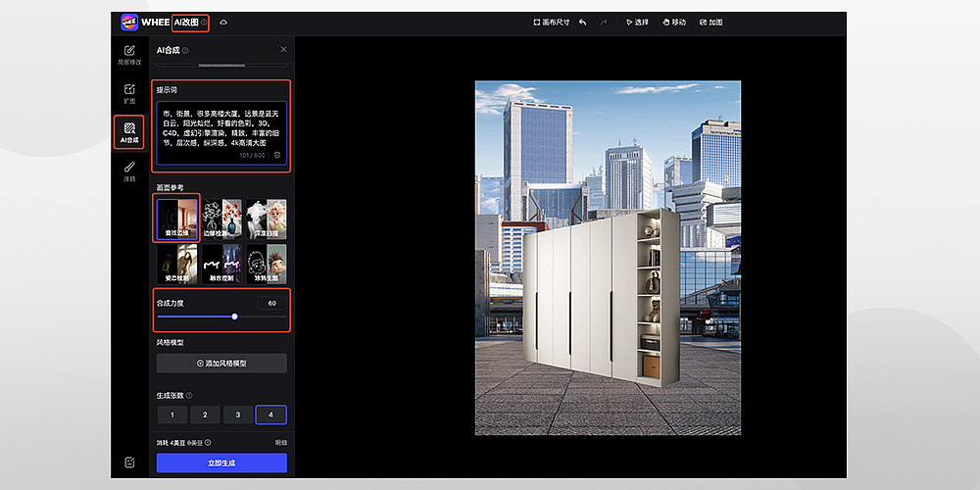This screenshot has width=980, height=490.
Task: Activate the 移动 move tool
Action: [x=674, y=23]
